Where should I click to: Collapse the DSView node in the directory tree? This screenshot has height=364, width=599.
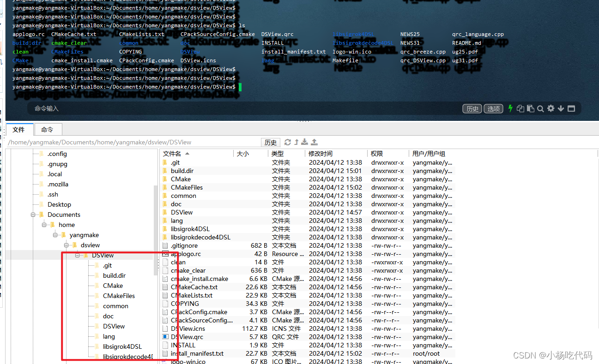tap(77, 255)
